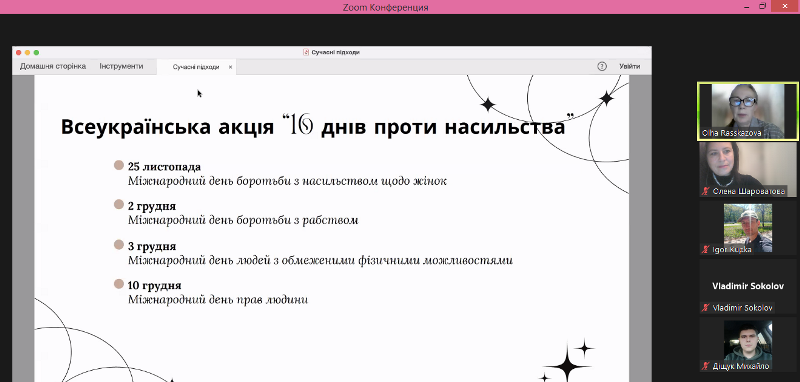Click line Міжнародний день прав людини
The image size is (800, 382).
point(218,299)
